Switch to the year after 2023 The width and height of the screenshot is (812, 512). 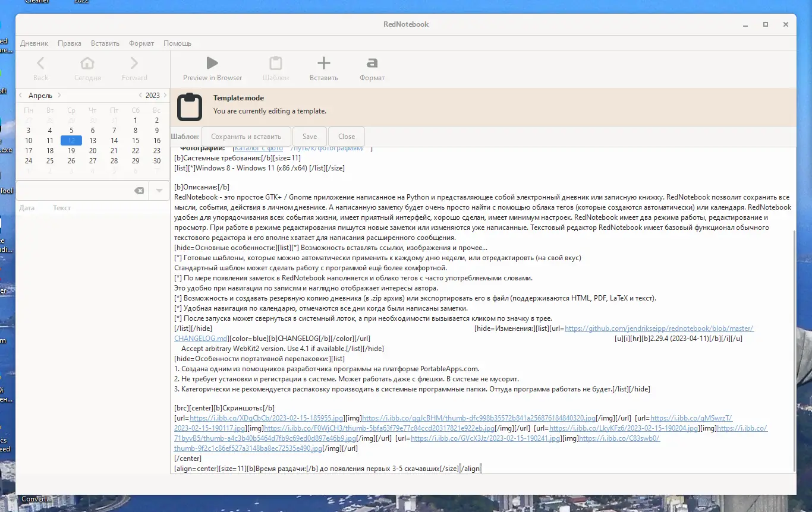(164, 95)
